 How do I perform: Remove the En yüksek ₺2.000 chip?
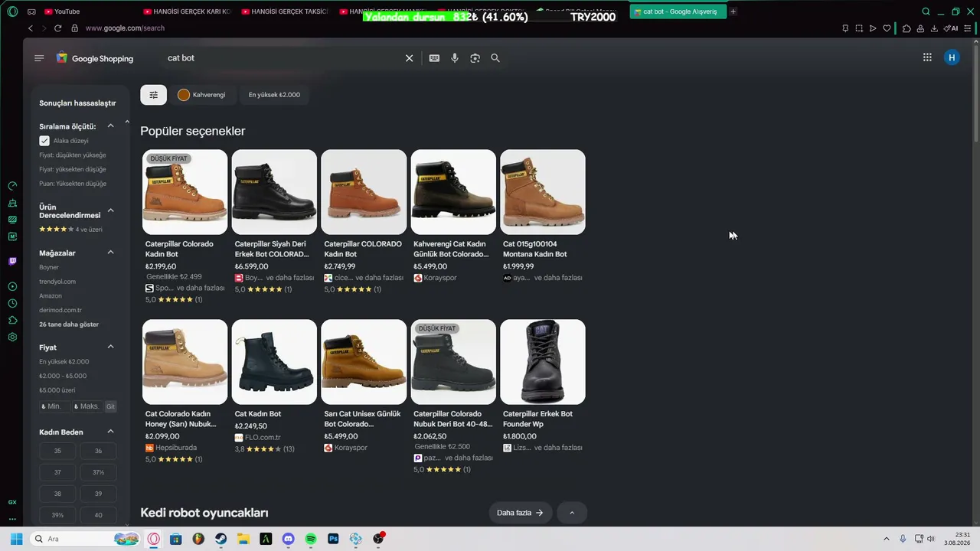click(274, 95)
